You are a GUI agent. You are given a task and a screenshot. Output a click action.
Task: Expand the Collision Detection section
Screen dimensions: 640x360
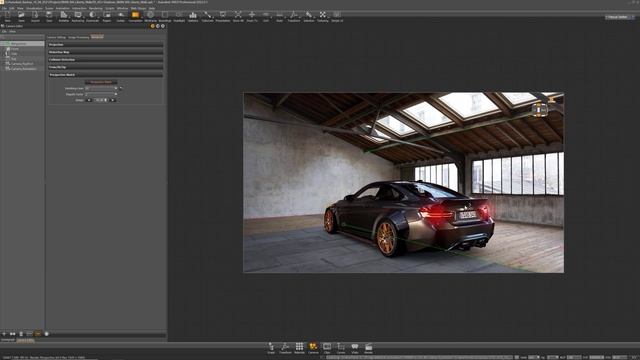pos(106,60)
